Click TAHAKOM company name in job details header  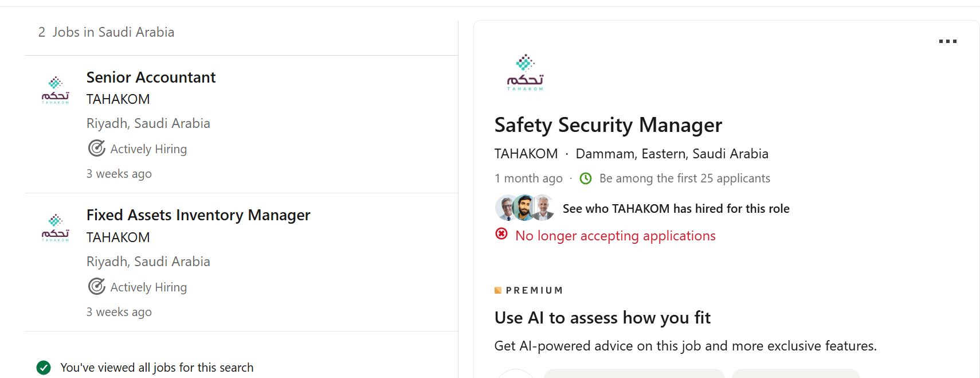coord(526,154)
